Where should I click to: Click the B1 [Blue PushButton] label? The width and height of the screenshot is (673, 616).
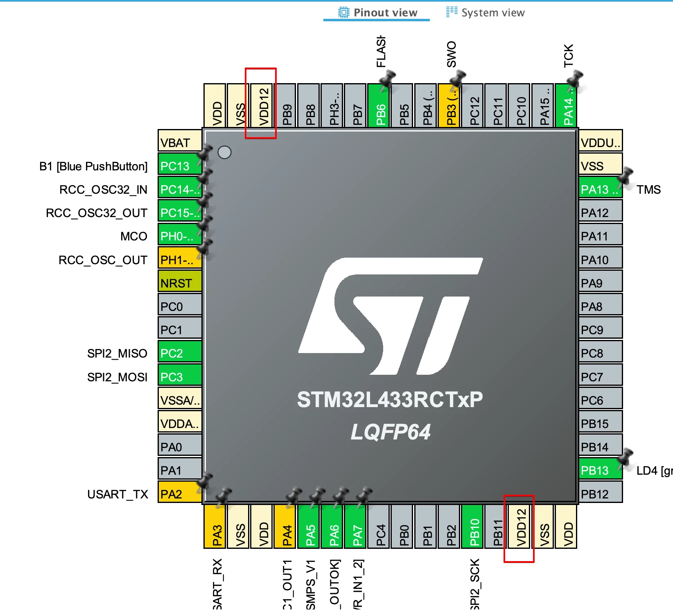click(93, 166)
